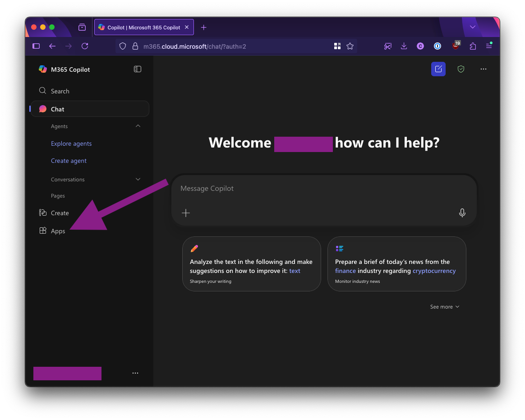Expand the Conversations section chevron

(x=138, y=179)
